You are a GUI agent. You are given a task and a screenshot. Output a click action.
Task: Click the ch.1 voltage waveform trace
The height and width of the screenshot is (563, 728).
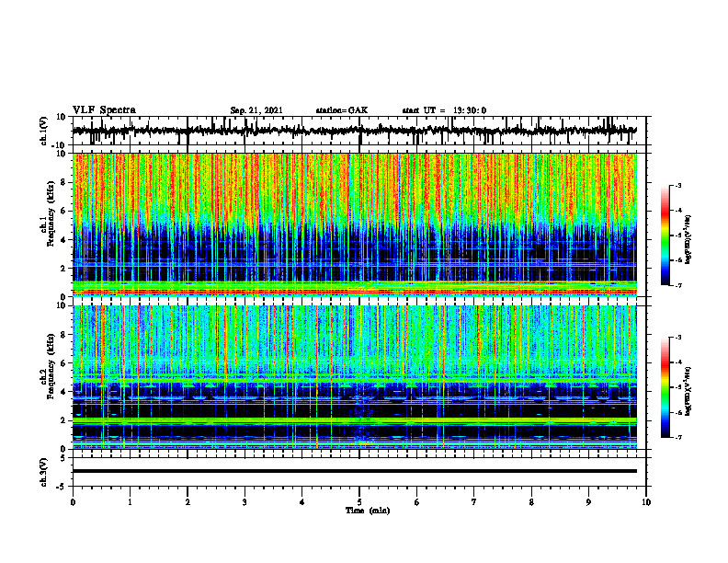(355, 131)
